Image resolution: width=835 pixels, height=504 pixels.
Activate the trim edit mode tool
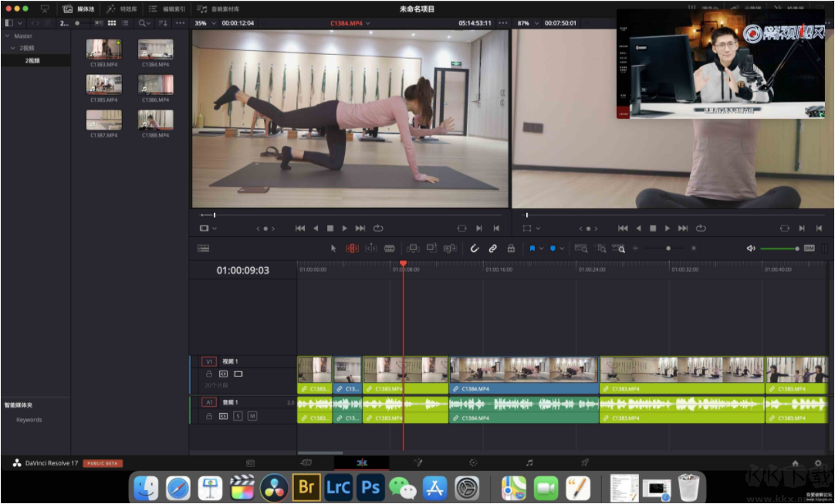pyautogui.click(x=351, y=249)
